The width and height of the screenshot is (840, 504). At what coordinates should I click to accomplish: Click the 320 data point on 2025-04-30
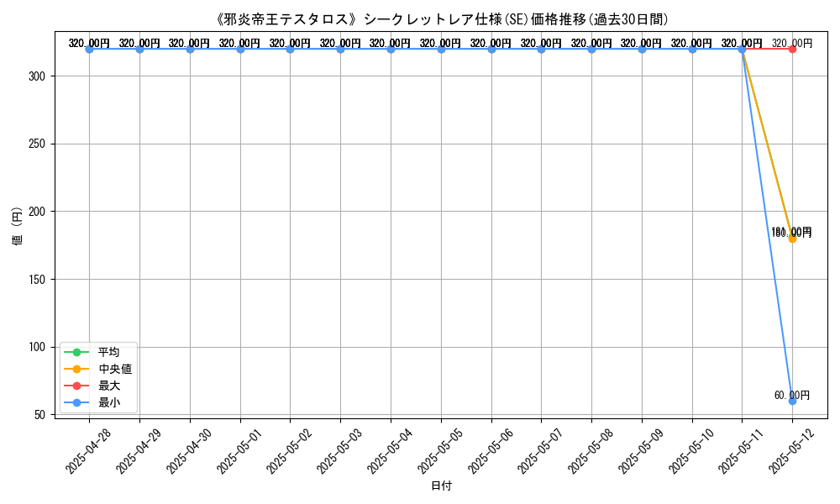point(190,50)
